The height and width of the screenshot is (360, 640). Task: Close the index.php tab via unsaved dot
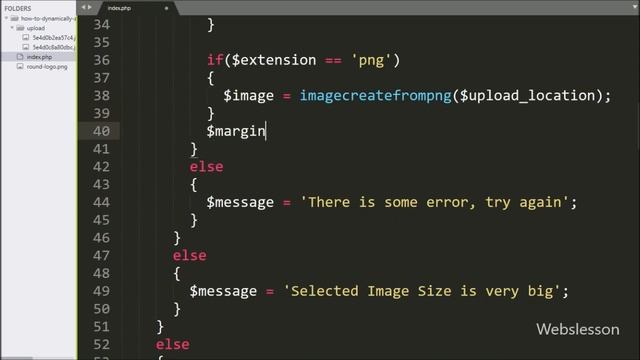pyautogui.click(x=166, y=8)
